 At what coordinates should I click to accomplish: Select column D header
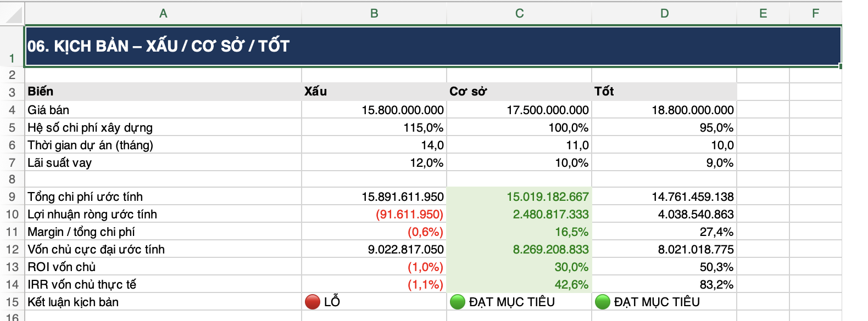coord(664,14)
